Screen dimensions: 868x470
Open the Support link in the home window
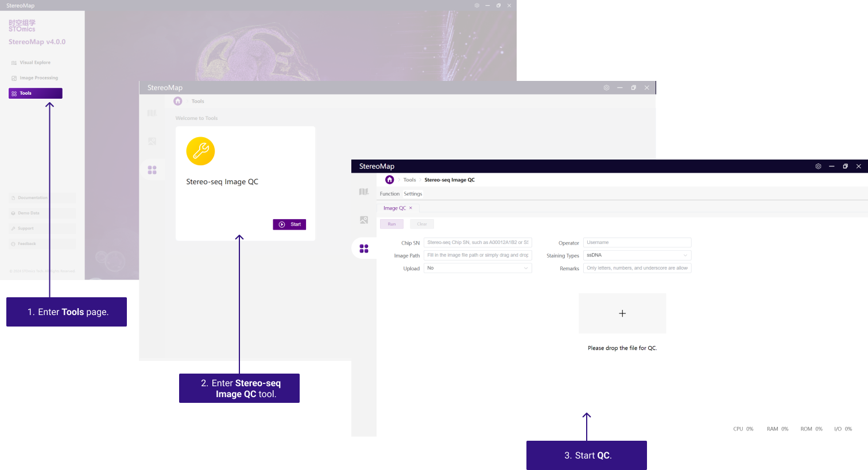coord(42,228)
